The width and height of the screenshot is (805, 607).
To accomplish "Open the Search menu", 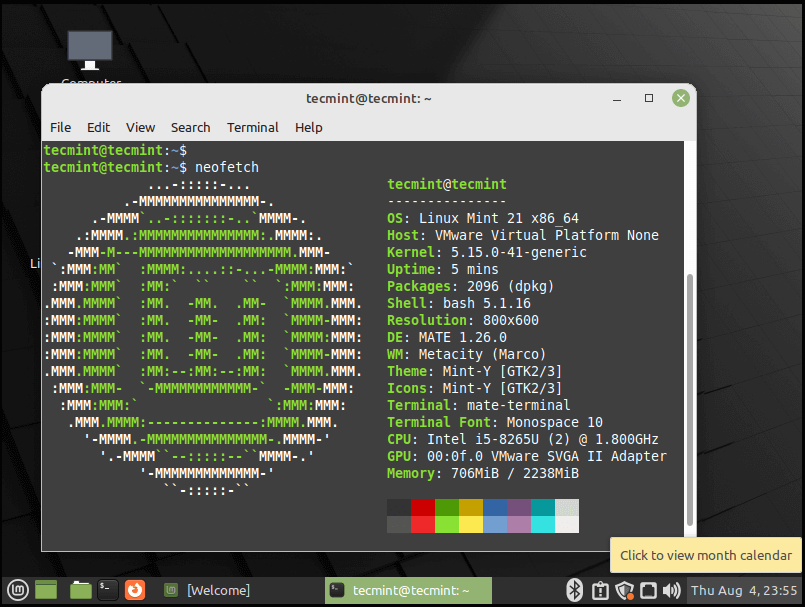I will point(190,127).
